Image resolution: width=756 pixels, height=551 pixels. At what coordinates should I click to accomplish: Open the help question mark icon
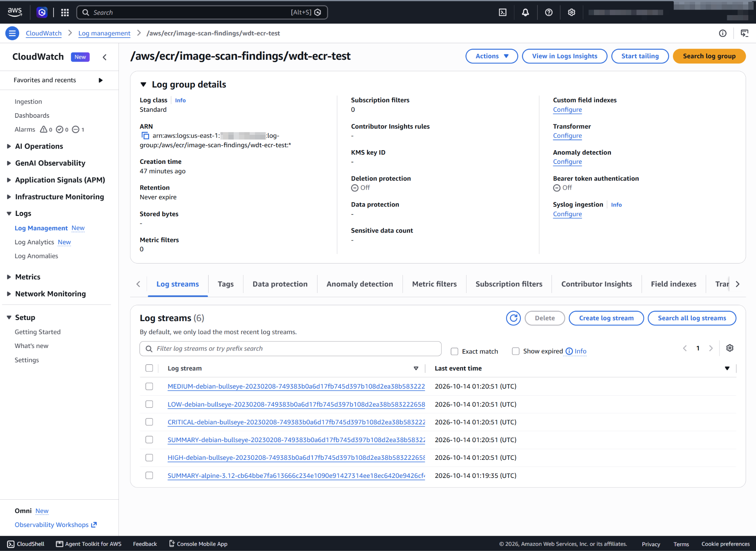click(549, 13)
